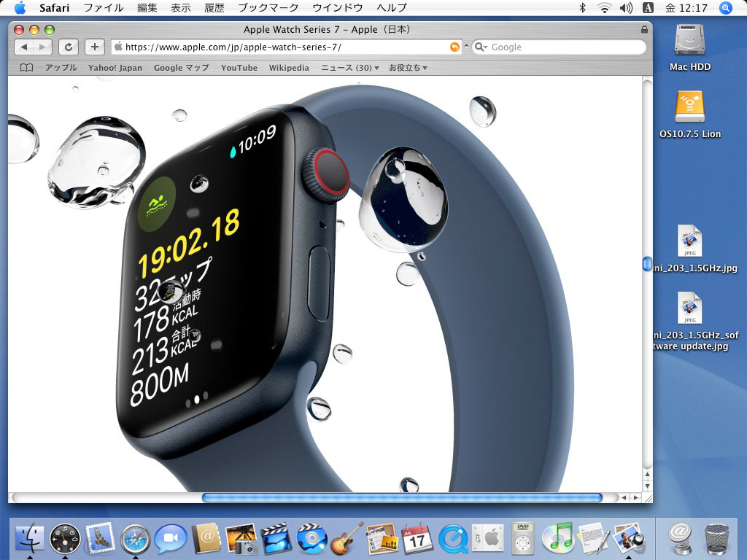
Task: Launch iDVD from the Dock
Action: coord(311,539)
